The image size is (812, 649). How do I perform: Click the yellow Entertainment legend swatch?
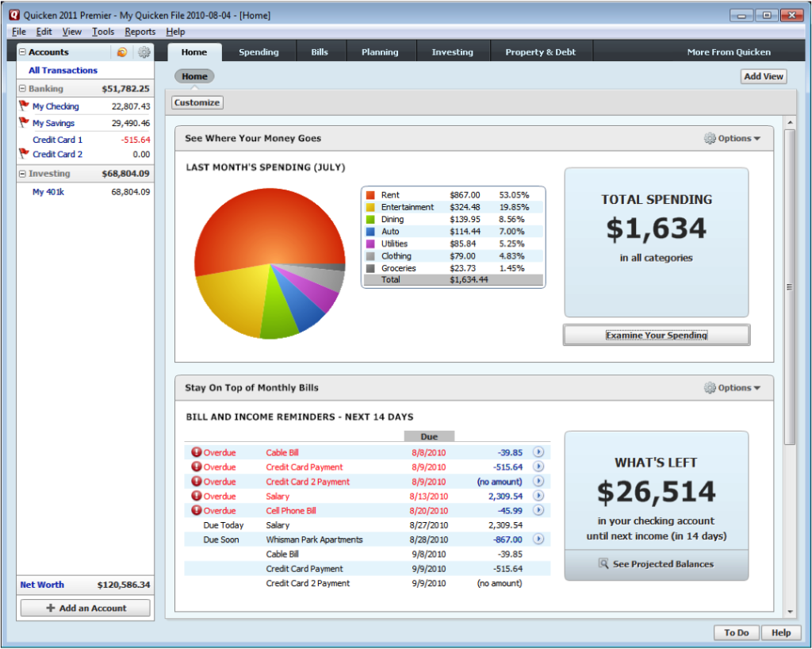point(370,207)
